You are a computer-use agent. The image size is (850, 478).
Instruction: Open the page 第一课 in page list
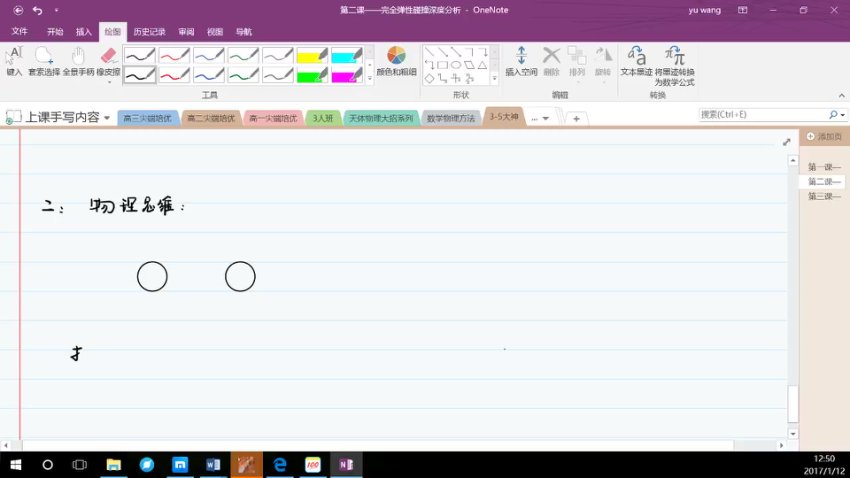point(824,167)
